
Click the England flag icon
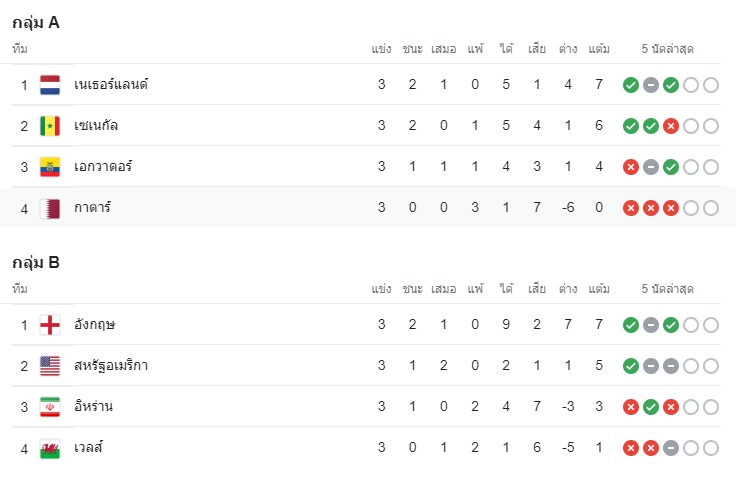coord(50,325)
